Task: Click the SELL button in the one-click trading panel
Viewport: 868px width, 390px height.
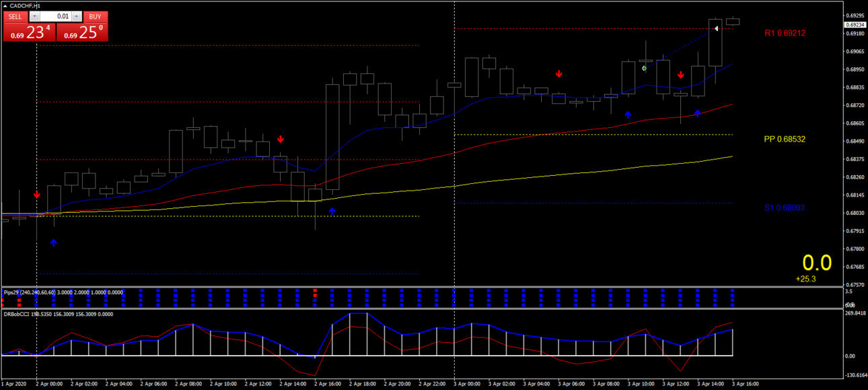Action: click(15, 17)
